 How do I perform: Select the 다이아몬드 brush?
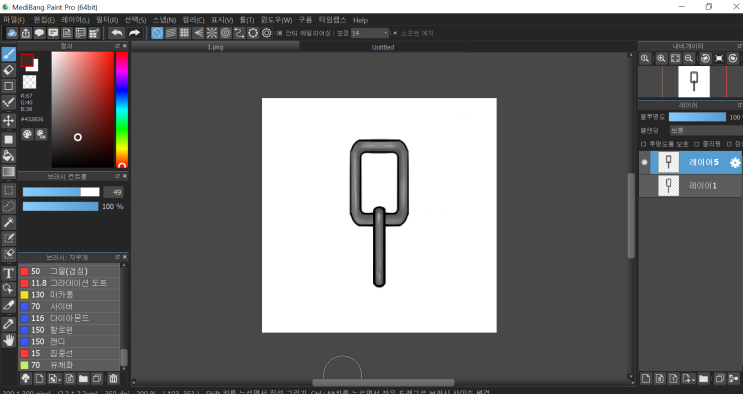[69, 318]
